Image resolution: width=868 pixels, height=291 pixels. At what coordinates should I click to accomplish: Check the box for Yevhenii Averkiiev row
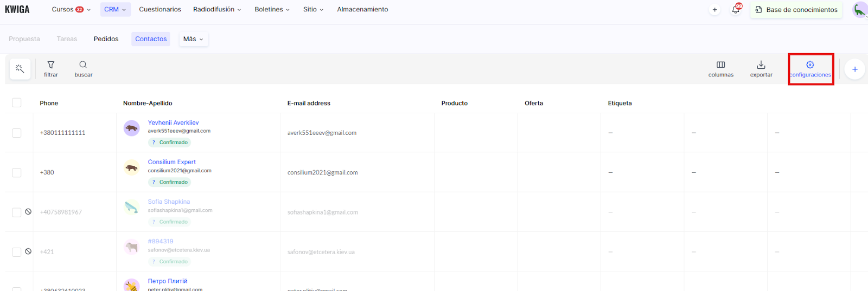(x=17, y=133)
